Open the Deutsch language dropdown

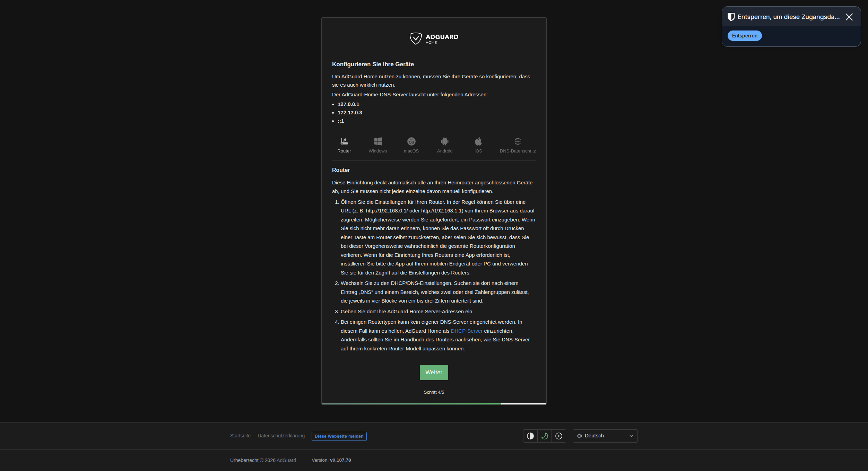[605, 436]
